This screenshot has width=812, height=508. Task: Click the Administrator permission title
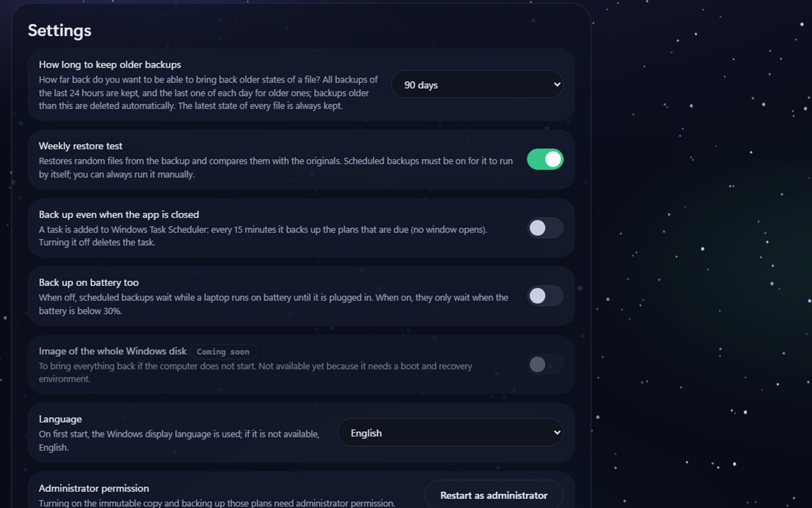coord(94,488)
